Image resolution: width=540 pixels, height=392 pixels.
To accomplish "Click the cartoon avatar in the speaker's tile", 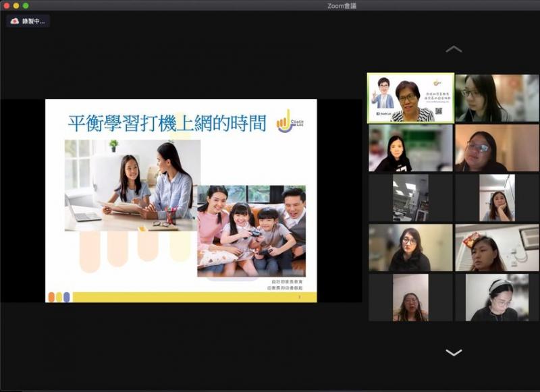I will tap(383, 93).
